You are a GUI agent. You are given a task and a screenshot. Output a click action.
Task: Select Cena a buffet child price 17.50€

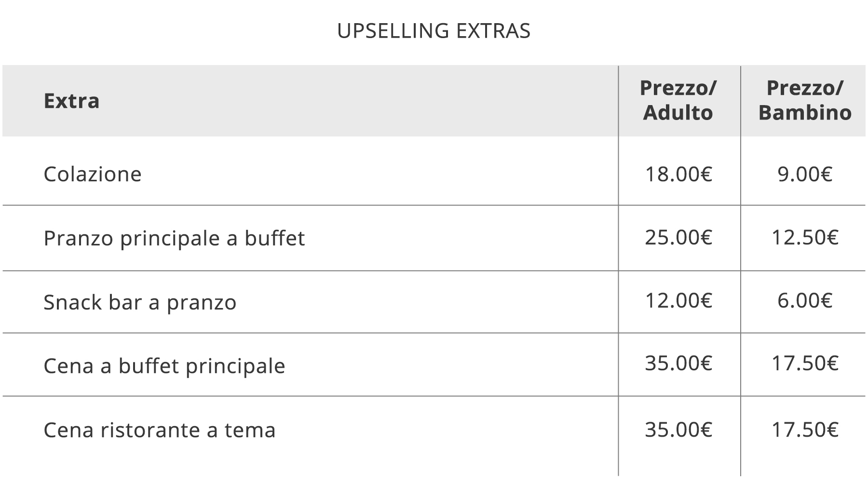tap(805, 363)
